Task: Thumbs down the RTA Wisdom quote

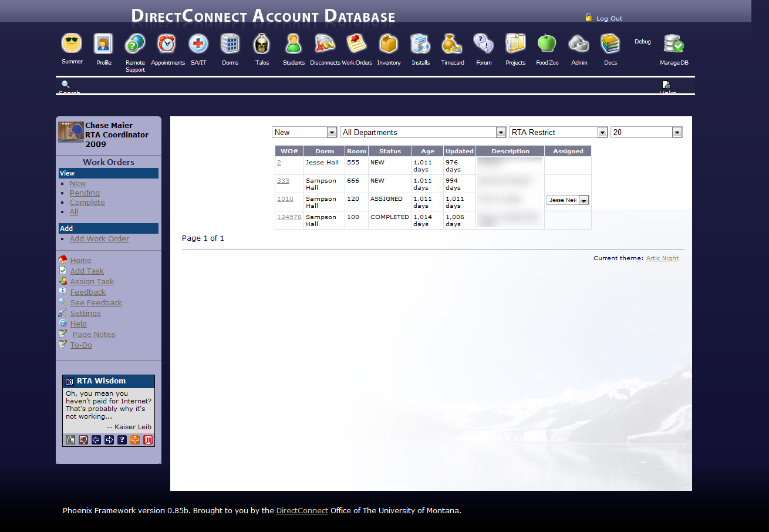Action: [x=83, y=440]
